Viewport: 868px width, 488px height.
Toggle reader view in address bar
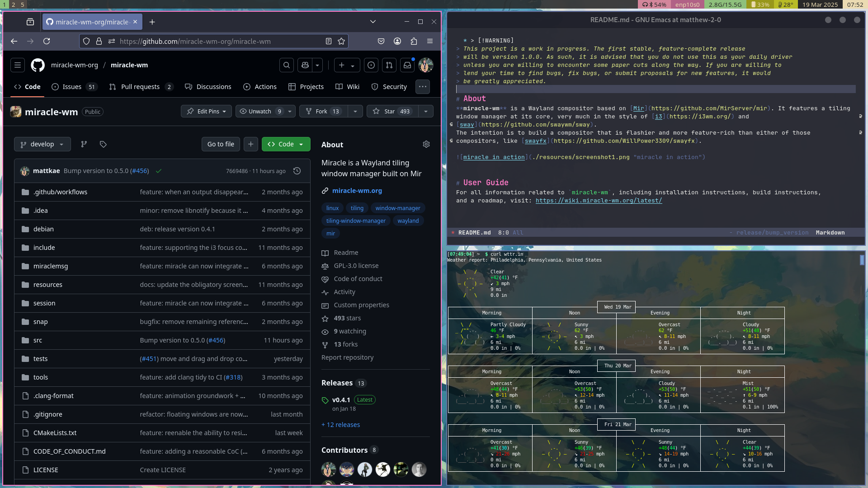click(x=329, y=41)
